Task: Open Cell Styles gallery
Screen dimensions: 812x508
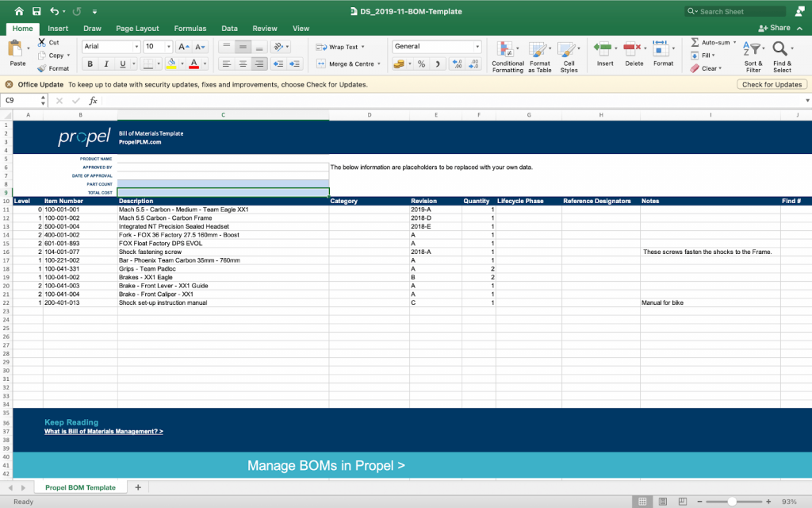Action: (x=569, y=57)
